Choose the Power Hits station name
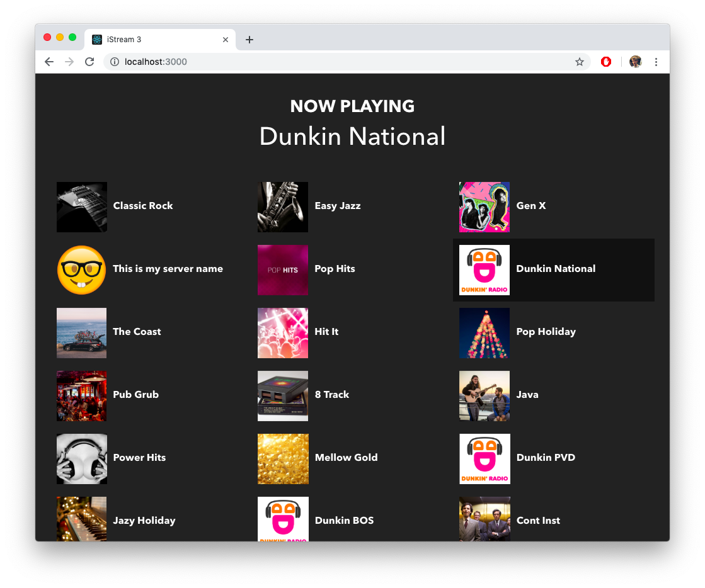 [x=139, y=457]
